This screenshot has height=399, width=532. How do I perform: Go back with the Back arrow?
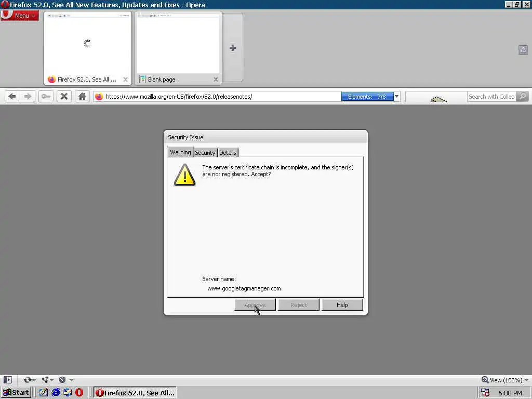[12, 97]
